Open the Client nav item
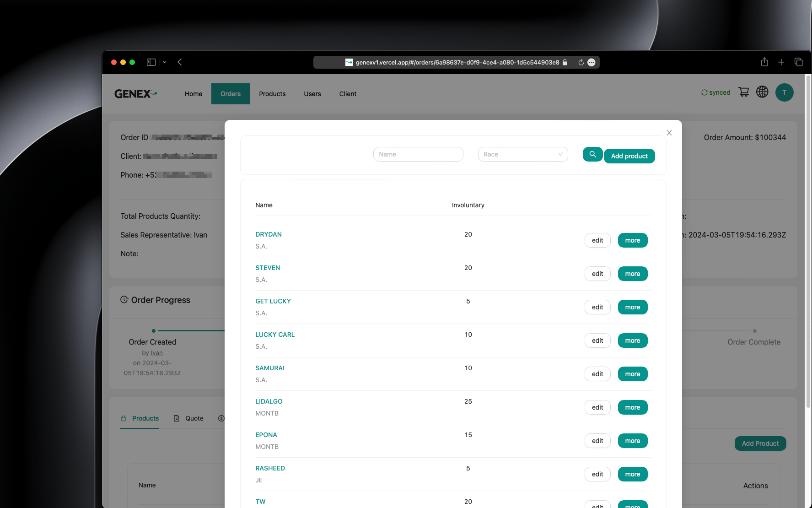Screen dimensions: 812x508 (x=348, y=94)
